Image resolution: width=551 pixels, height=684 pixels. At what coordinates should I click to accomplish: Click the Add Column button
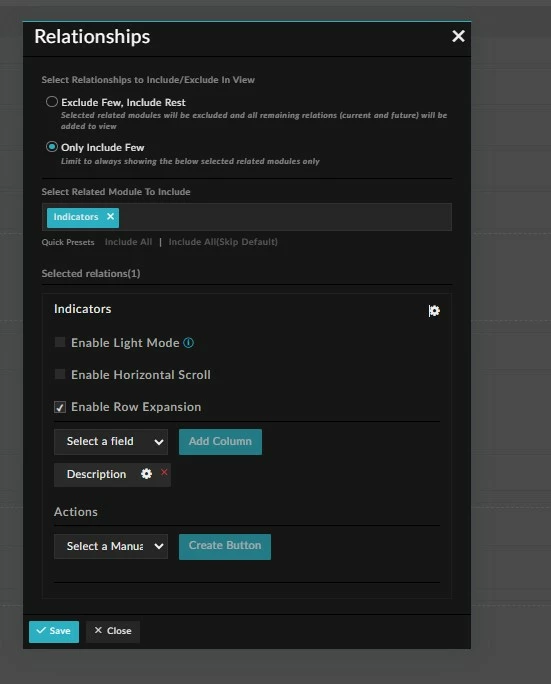[220, 441]
